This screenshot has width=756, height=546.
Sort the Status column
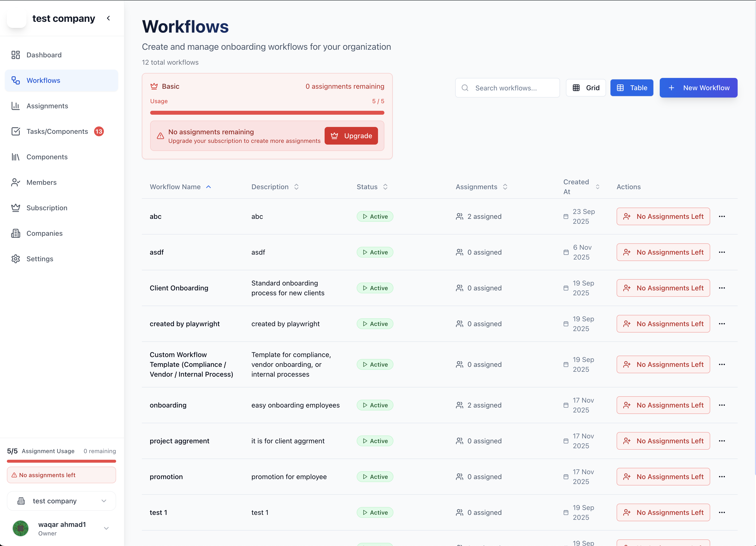pos(386,187)
